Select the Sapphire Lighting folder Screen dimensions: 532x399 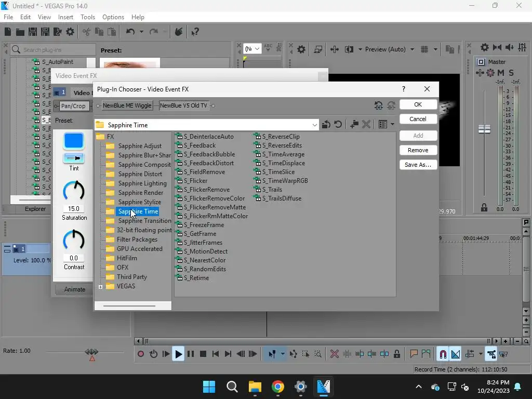click(x=142, y=183)
